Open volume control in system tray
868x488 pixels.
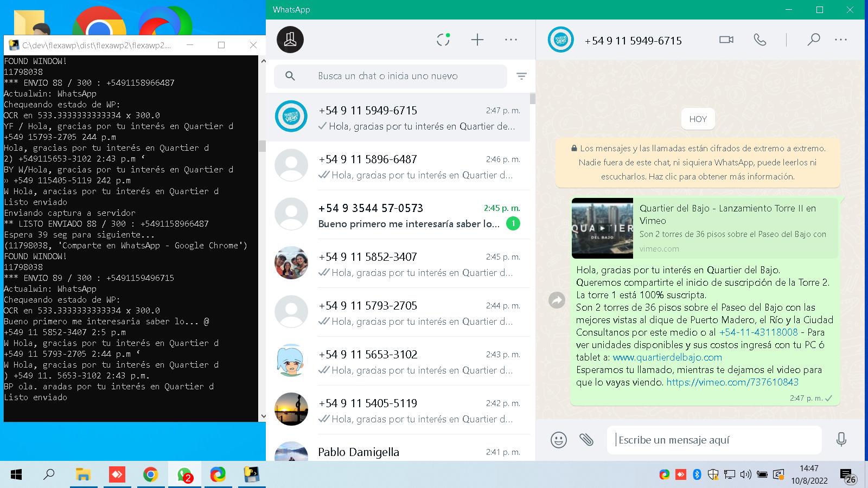pos(746,475)
